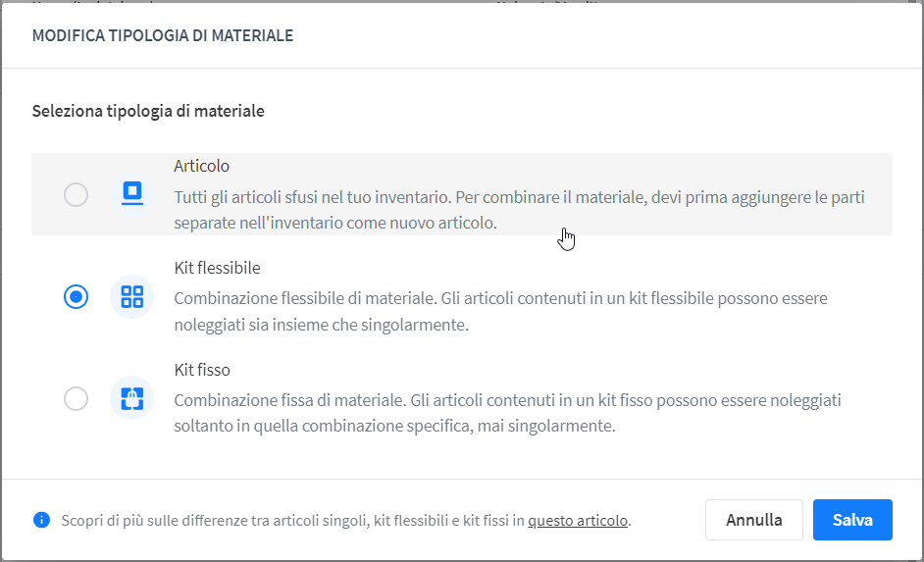The height and width of the screenshot is (562, 924).
Task: Click the "Seleziona tipologia di materiale" heading
Action: (148, 111)
